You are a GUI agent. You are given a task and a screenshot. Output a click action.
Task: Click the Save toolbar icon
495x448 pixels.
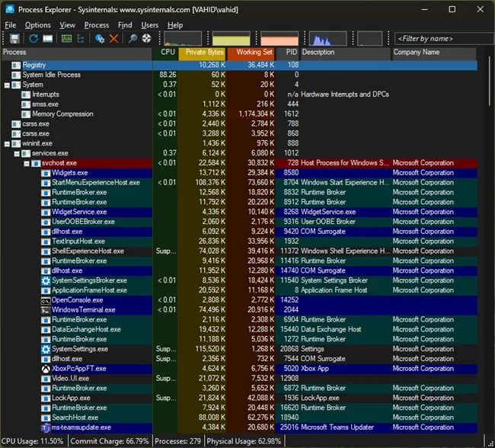click(14, 38)
